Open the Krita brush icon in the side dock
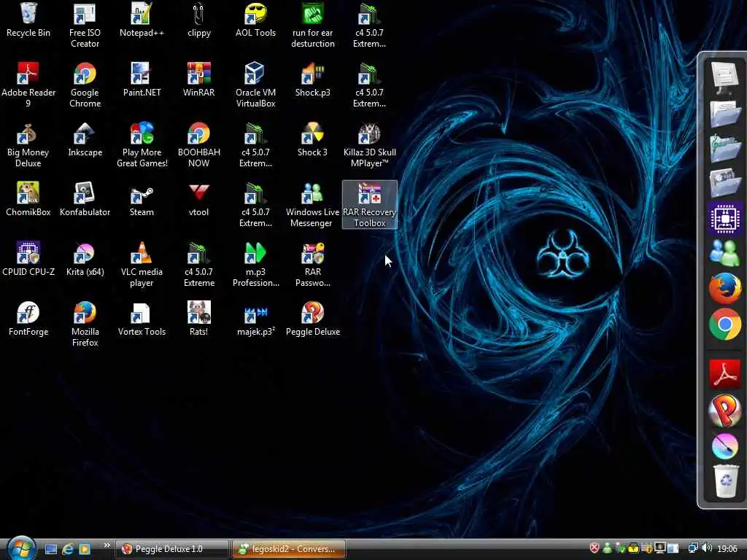747x560 pixels. coord(724,446)
